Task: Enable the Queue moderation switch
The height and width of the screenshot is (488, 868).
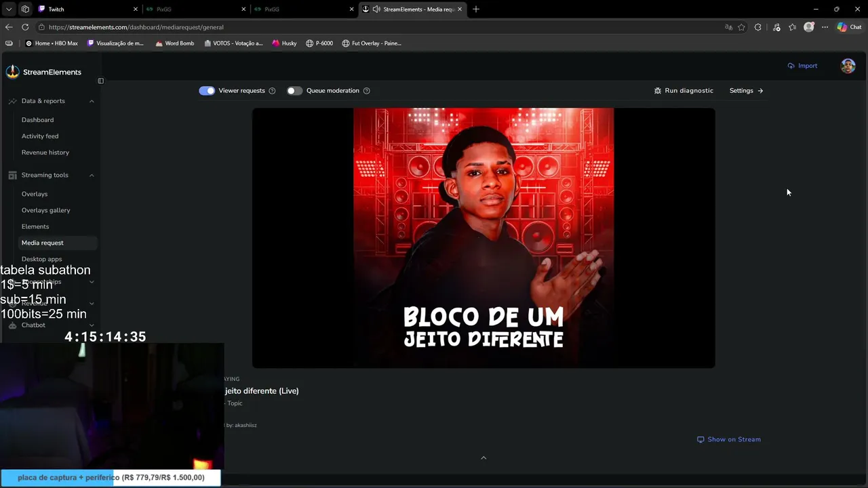Action: 294,91
